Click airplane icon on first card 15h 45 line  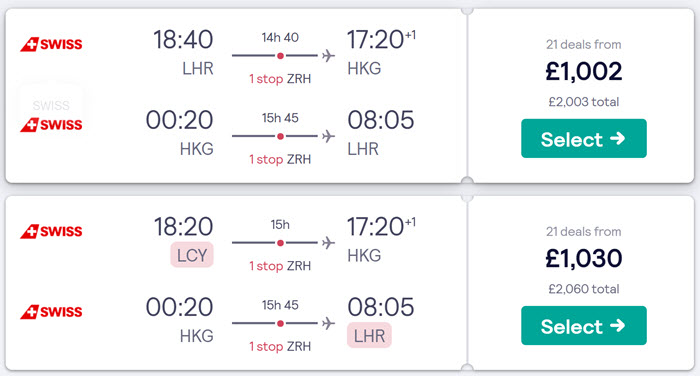click(328, 136)
